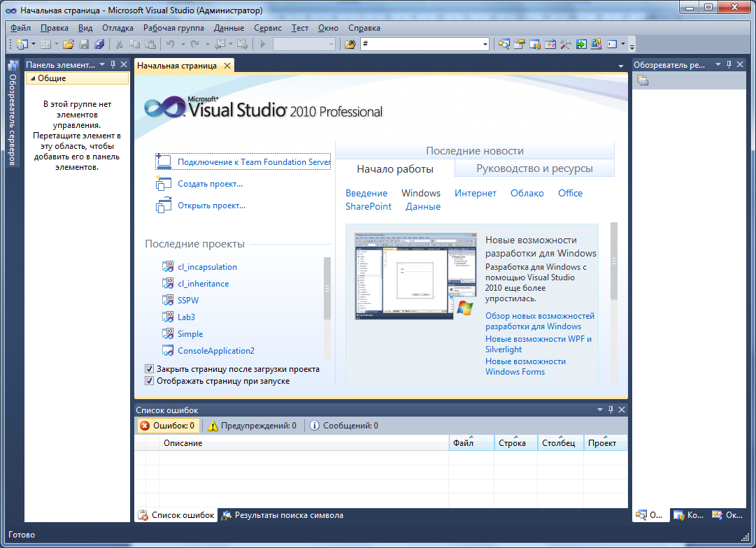Open the Undo history dropdown arrow
The image size is (756, 548).
[183, 44]
